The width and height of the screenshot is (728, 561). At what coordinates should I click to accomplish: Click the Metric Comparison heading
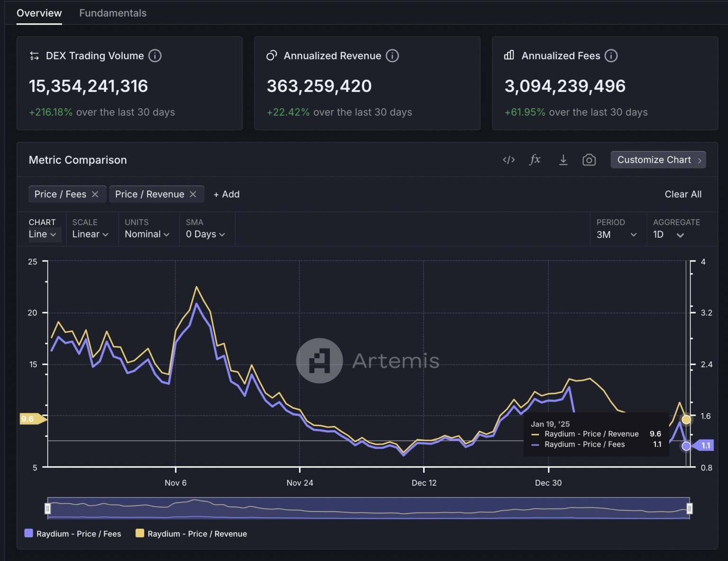click(78, 160)
